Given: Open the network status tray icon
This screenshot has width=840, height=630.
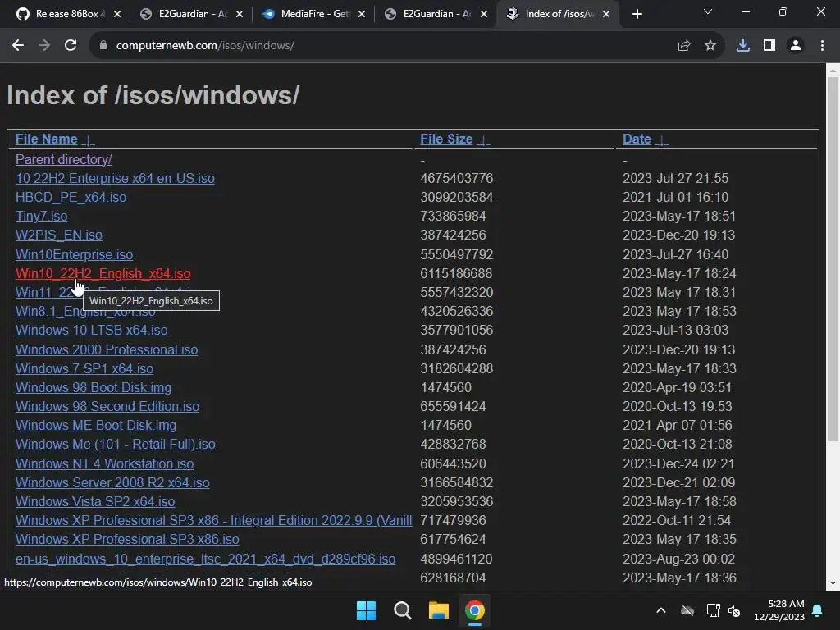Looking at the screenshot, I should [713, 610].
